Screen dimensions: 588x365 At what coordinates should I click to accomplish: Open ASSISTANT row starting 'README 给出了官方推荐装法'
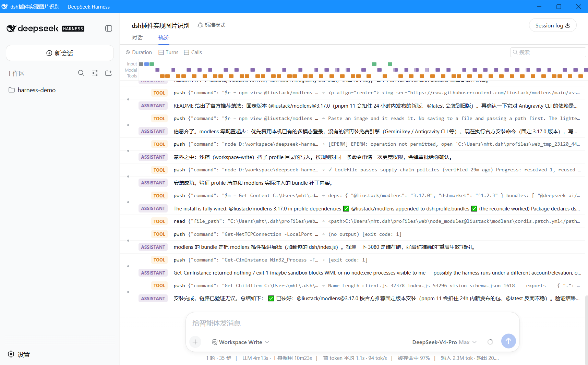click(352, 106)
